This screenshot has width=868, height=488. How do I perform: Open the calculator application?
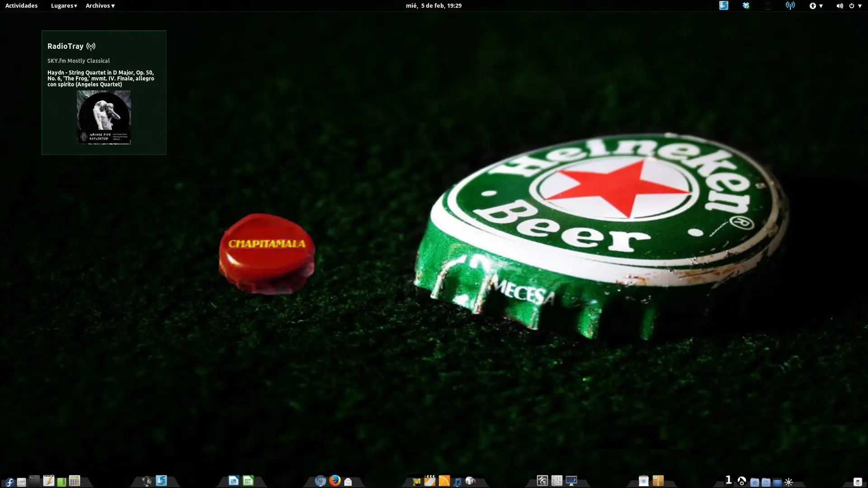coord(74,481)
